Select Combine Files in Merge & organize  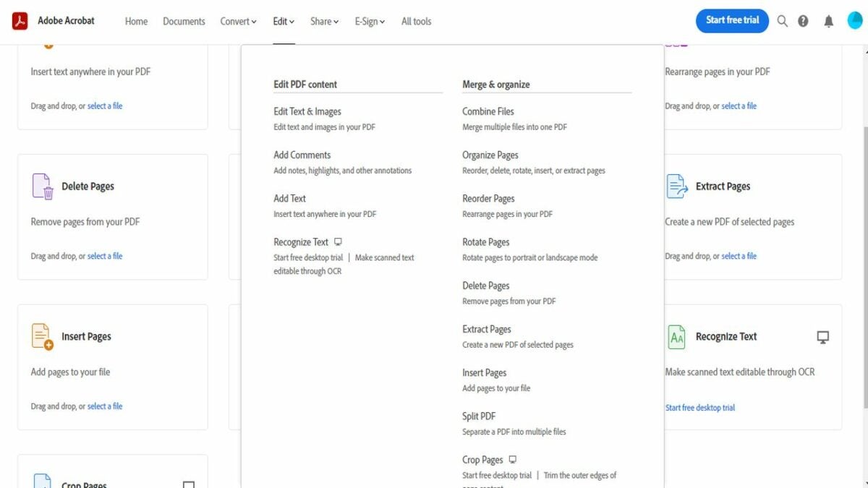(x=488, y=111)
